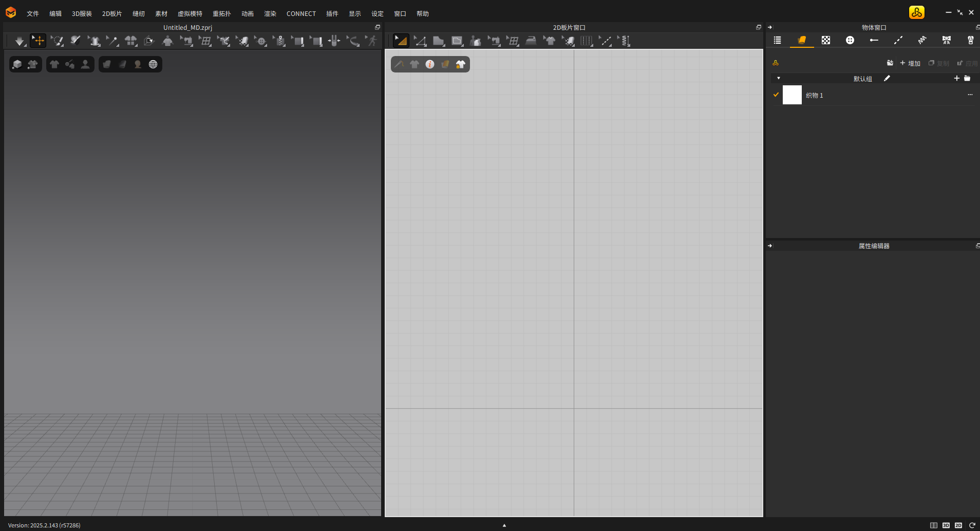Open the Zipper tab in the 物体窗口 panel
The width and height of the screenshot is (980, 531).
971,40
